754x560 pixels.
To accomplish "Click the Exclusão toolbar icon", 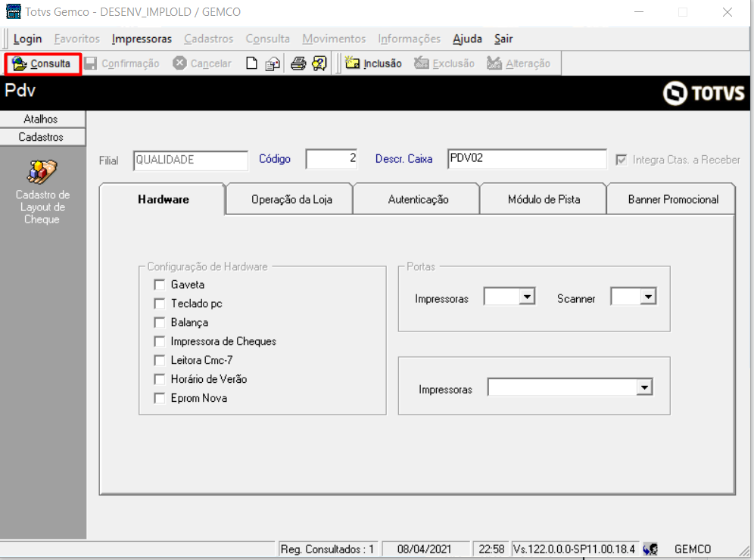I will (x=421, y=63).
